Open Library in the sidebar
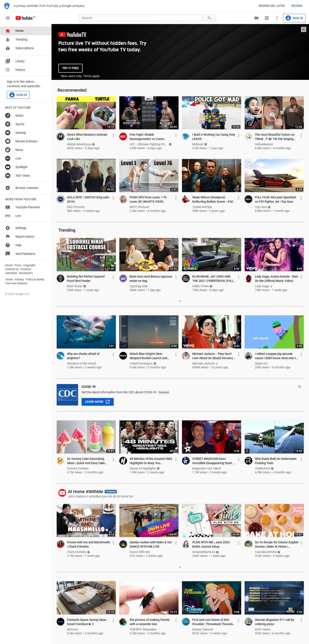 (x=26, y=61)
